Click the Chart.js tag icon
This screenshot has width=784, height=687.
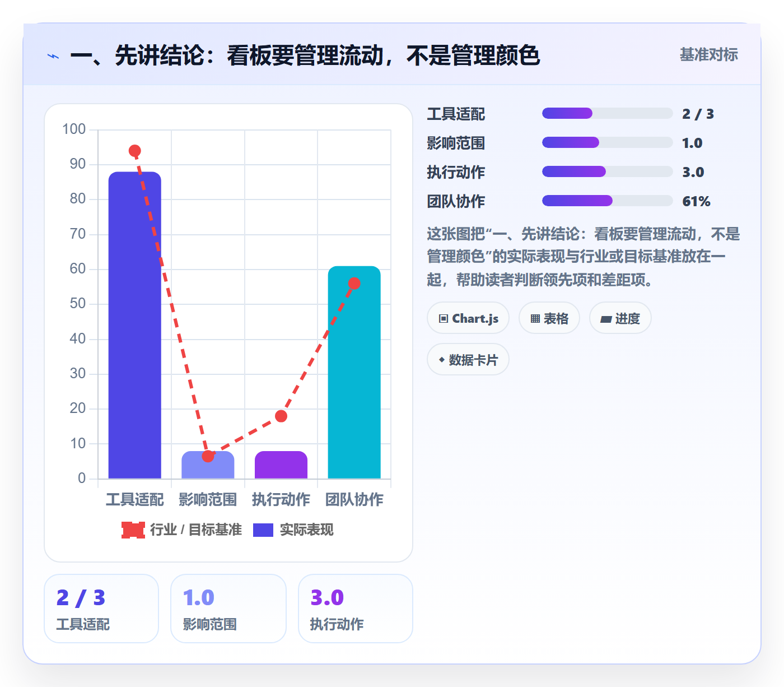tap(444, 319)
